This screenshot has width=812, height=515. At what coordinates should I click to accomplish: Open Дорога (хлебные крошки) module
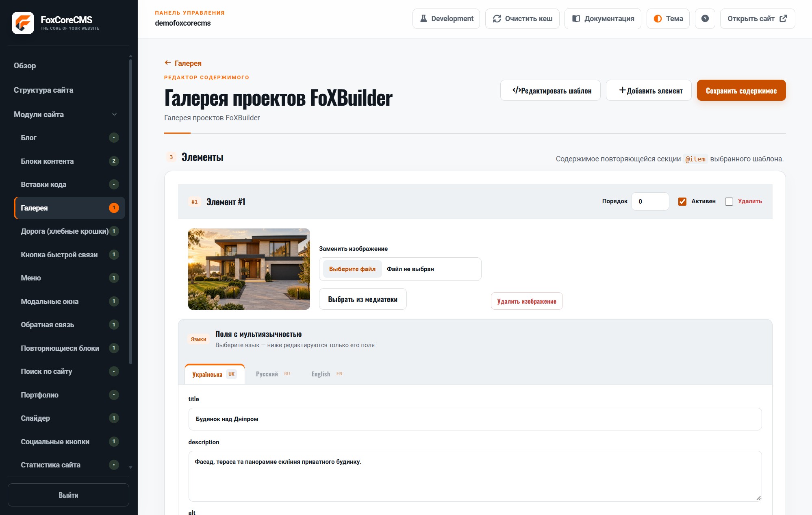pyautogui.click(x=69, y=231)
